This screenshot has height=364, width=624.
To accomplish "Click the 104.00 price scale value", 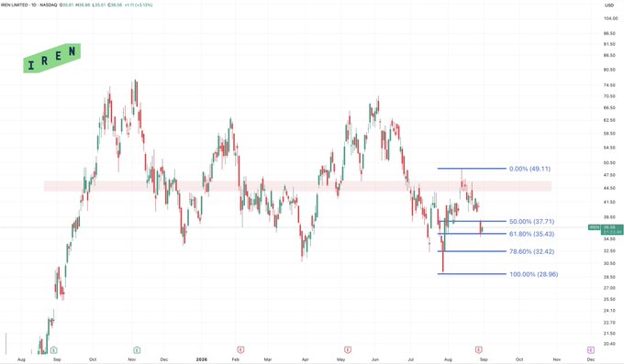I will pos(610,18).
